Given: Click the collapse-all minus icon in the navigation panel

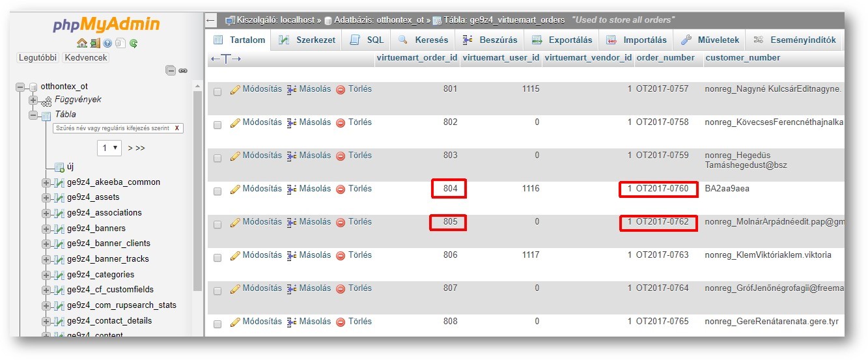Looking at the screenshot, I should [170, 70].
